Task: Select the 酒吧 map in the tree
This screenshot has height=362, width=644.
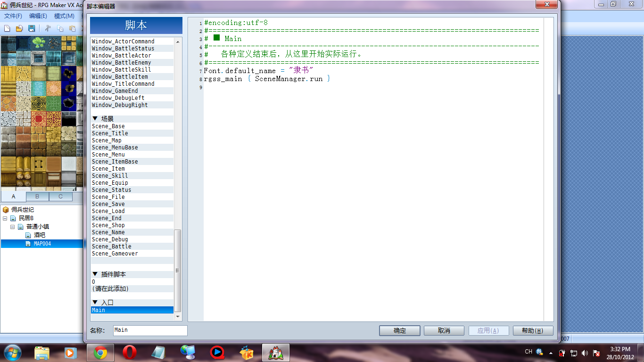Action: point(40,235)
